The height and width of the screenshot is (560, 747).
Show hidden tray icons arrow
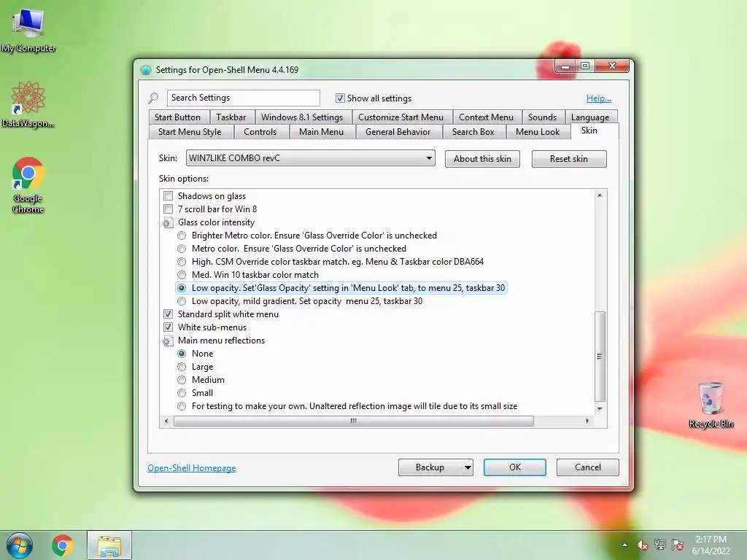[x=624, y=545]
